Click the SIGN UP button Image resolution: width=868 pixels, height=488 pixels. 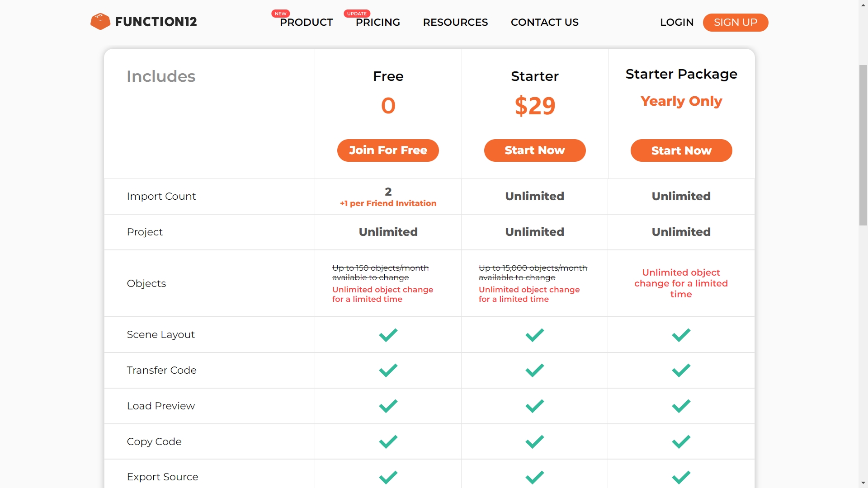[x=736, y=23]
